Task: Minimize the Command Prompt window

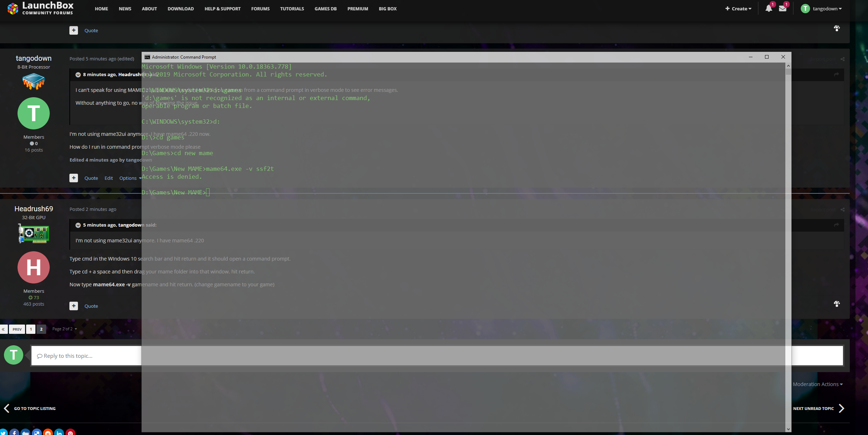Action: click(x=751, y=57)
